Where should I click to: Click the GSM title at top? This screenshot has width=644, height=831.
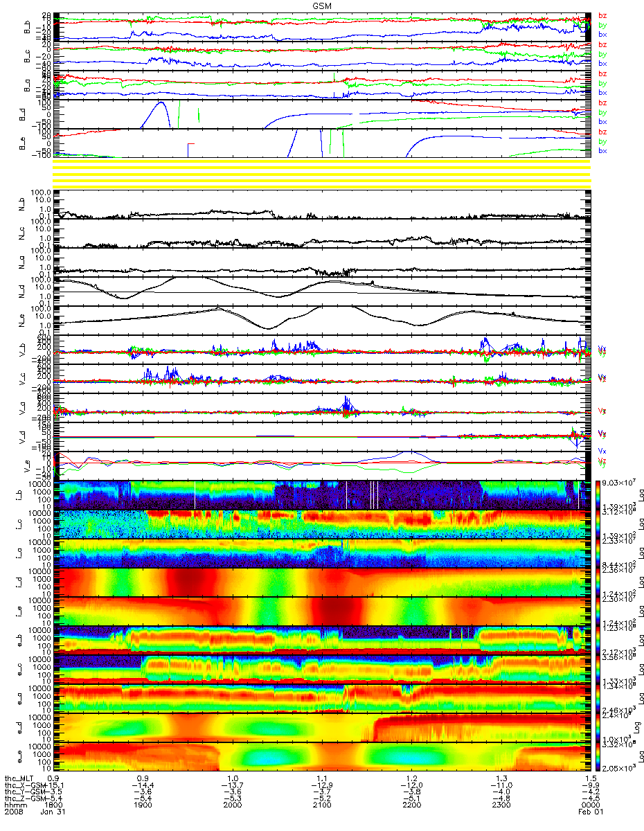tap(321, 6)
